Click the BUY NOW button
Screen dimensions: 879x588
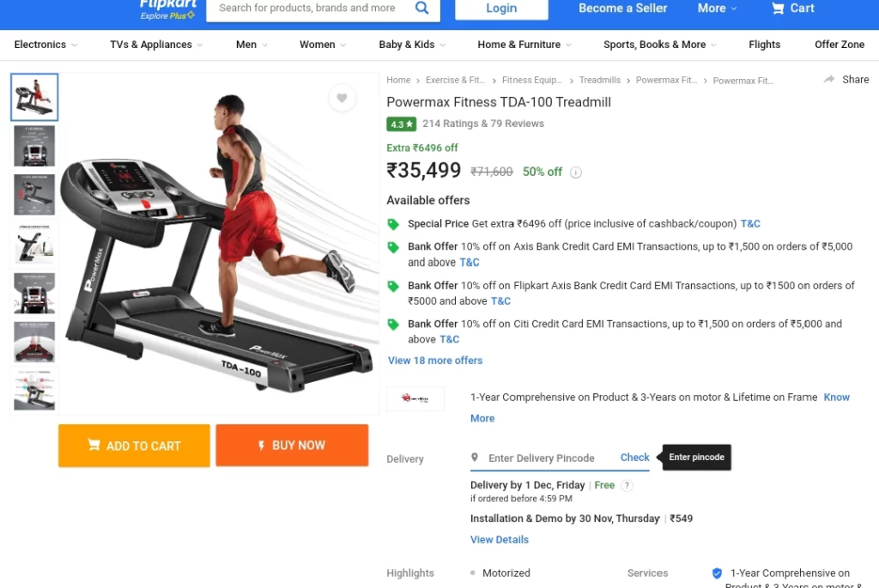tap(292, 446)
